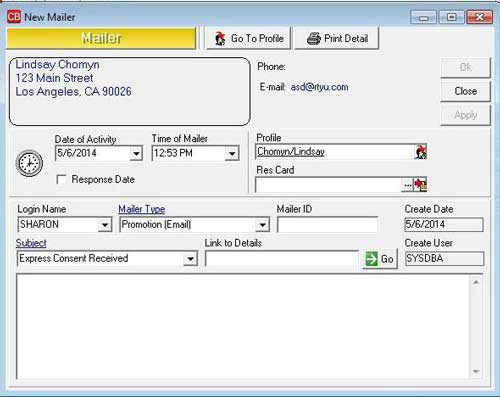
Task: Click the Res Card go-to icon
Action: 420,185
